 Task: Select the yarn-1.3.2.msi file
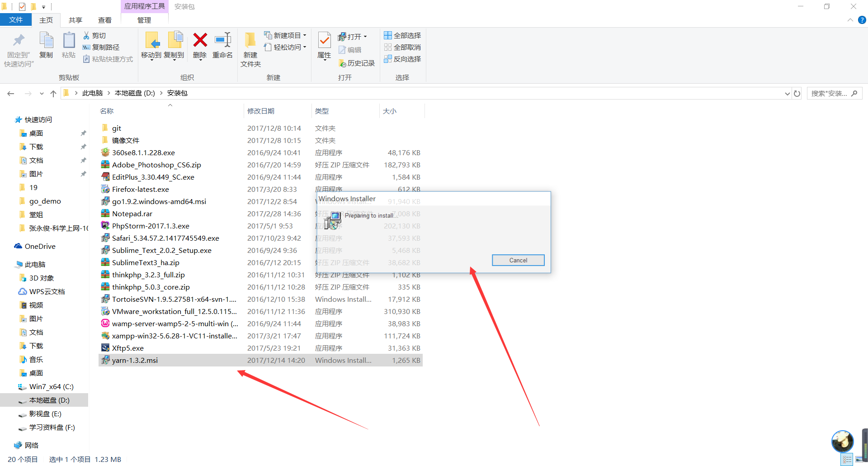(x=260, y=360)
